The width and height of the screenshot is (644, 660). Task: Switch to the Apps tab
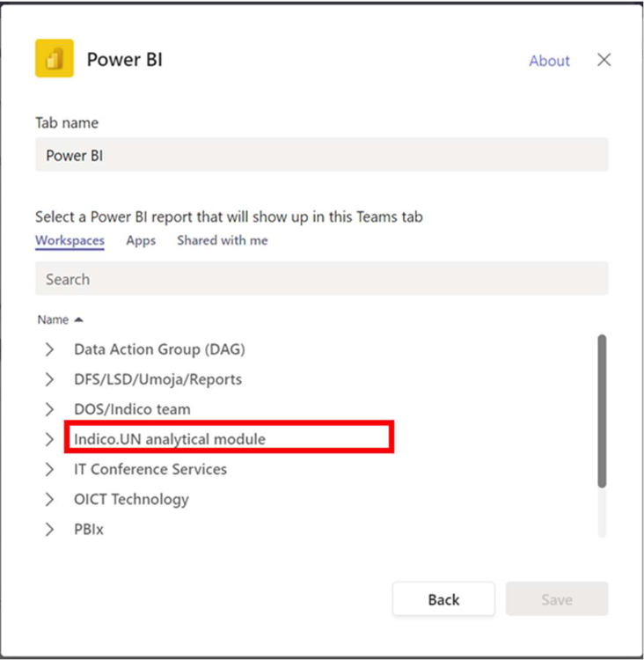[x=141, y=240]
